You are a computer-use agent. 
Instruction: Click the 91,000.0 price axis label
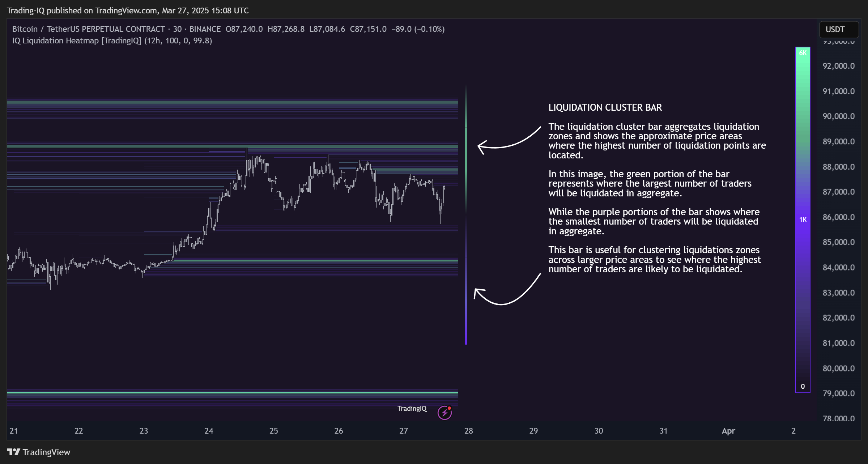tap(839, 91)
